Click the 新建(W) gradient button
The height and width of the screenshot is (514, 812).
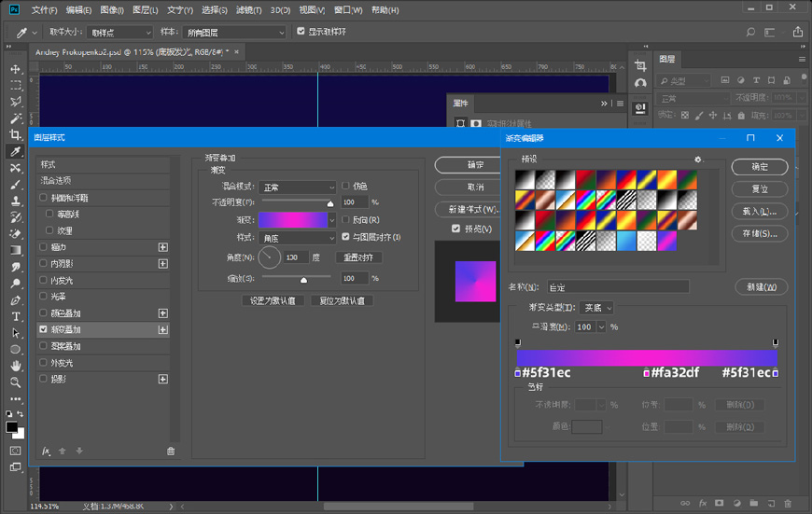coord(762,286)
